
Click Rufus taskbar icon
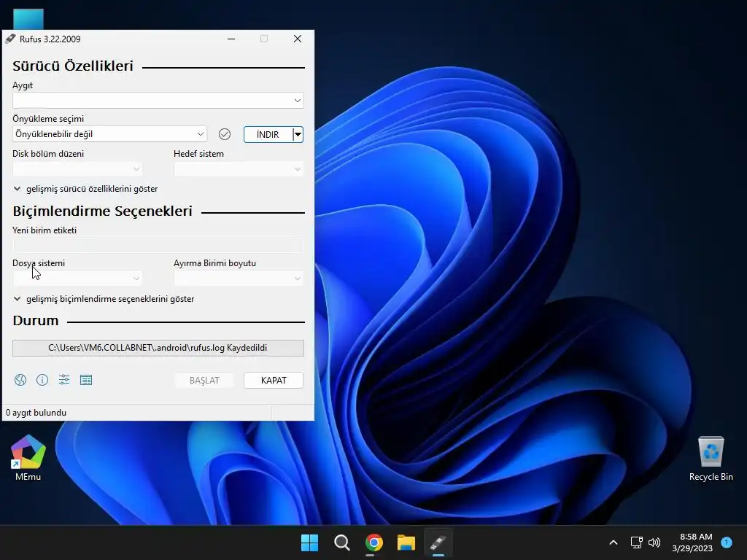point(438,542)
